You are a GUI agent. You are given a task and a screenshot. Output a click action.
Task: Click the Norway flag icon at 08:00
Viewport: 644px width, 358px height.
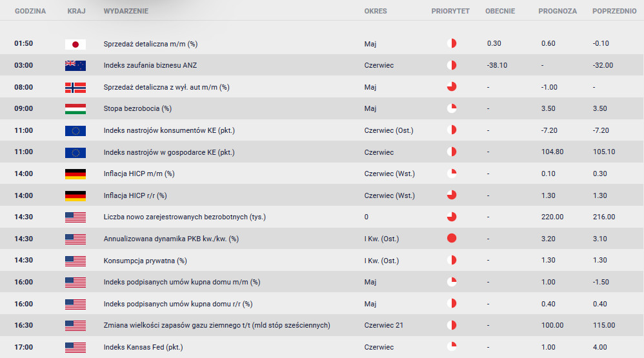[75, 88]
